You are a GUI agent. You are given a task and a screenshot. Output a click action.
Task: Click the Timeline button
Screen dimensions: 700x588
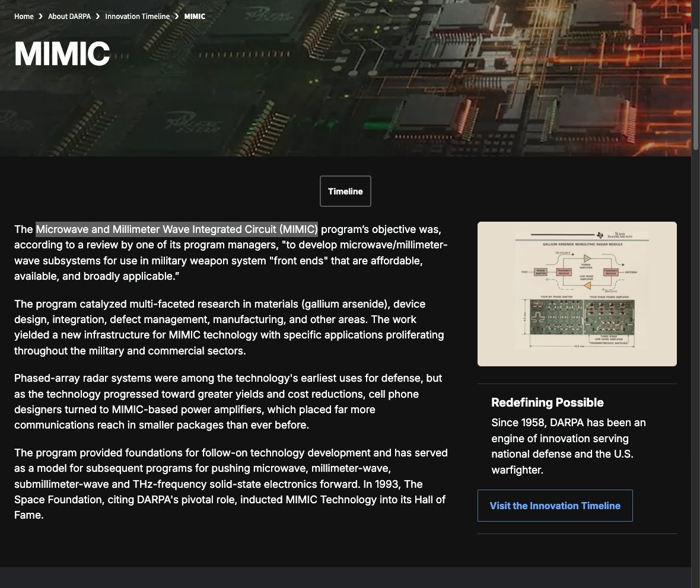click(x=345, y=191)
